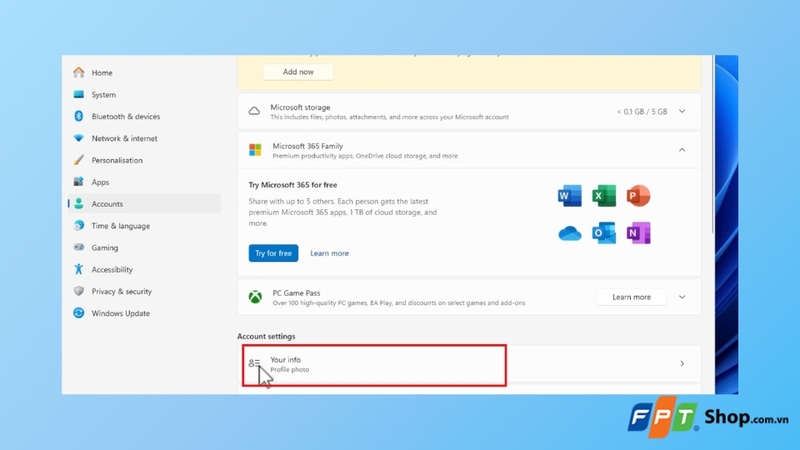
Task: Click the Word app icon
Action: click(569, 196)
